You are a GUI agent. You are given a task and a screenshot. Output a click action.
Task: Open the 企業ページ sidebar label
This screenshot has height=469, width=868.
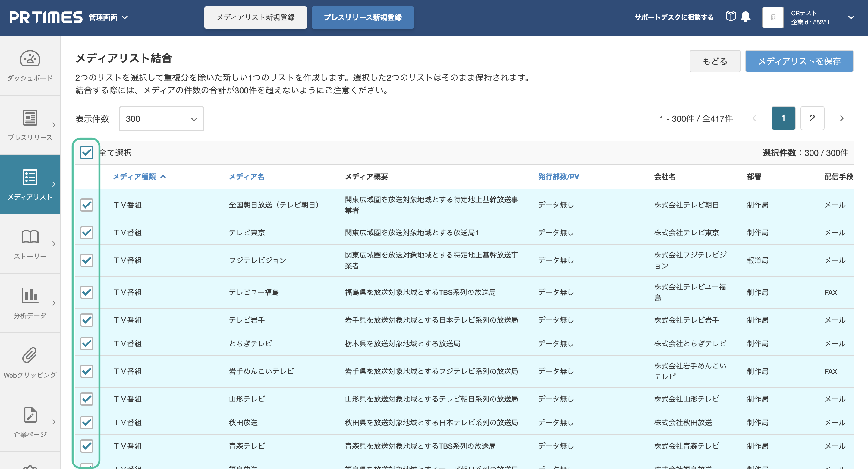click(30, 434)
